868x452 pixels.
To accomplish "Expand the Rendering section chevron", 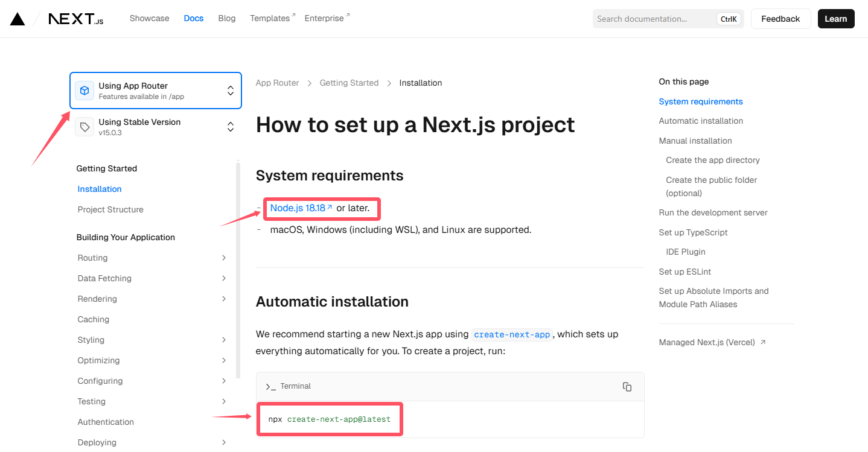I will (x=224, y=299).
